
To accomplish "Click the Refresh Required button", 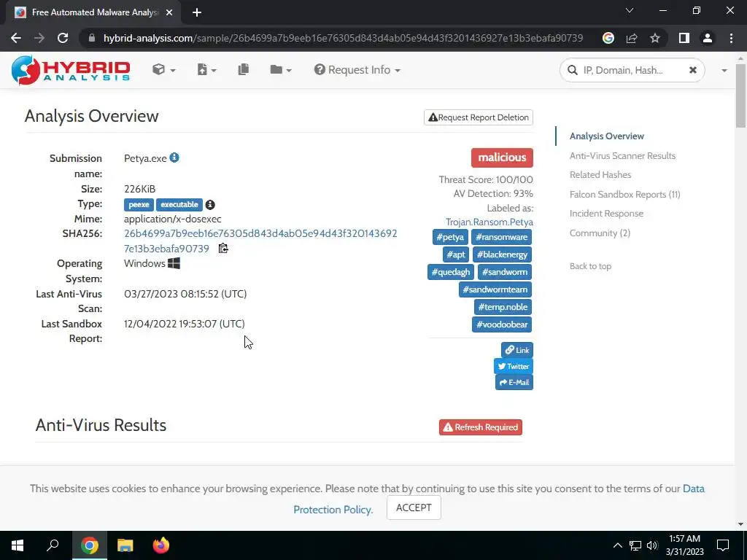I will coord(480,427).
